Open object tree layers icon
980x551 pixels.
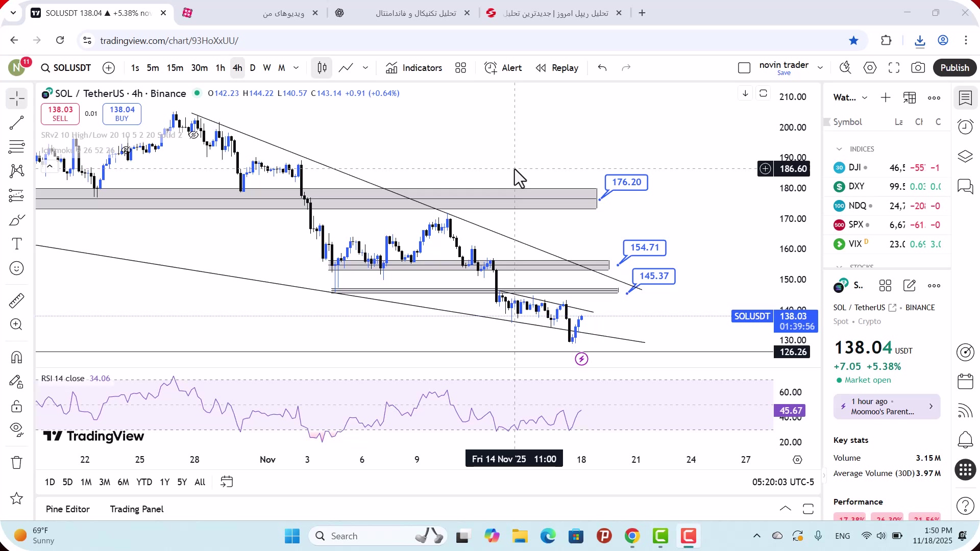(965, 156)
